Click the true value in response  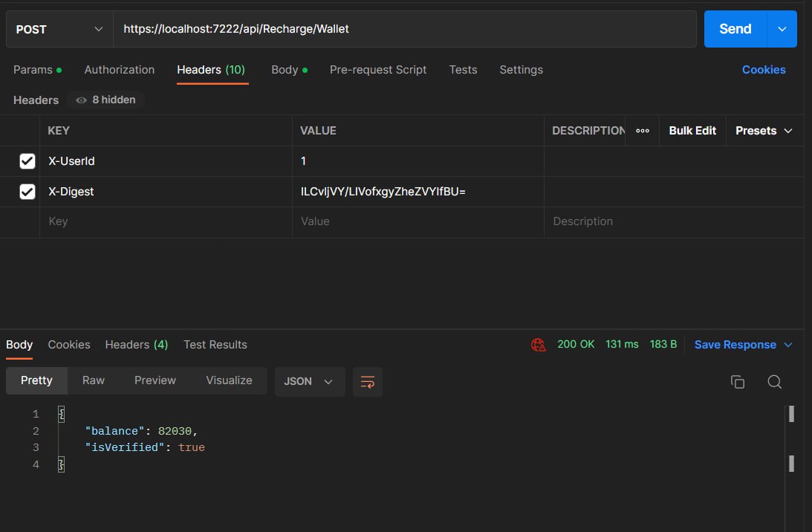pos(191,447)
